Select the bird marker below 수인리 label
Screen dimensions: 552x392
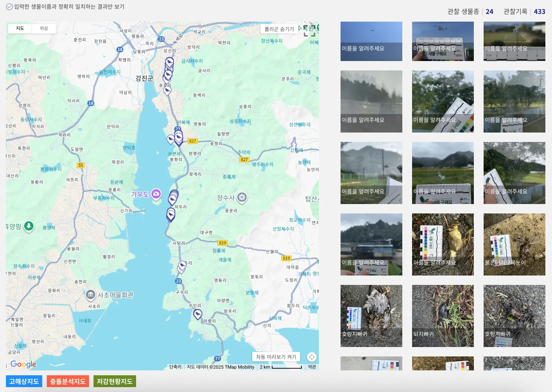[x=197, y=314]
